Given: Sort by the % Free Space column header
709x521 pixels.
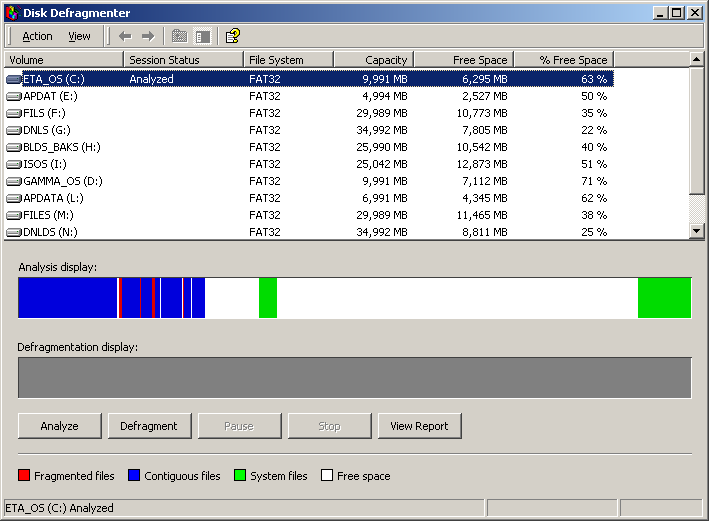Looking at the screenshot, I should coord(564,60).
